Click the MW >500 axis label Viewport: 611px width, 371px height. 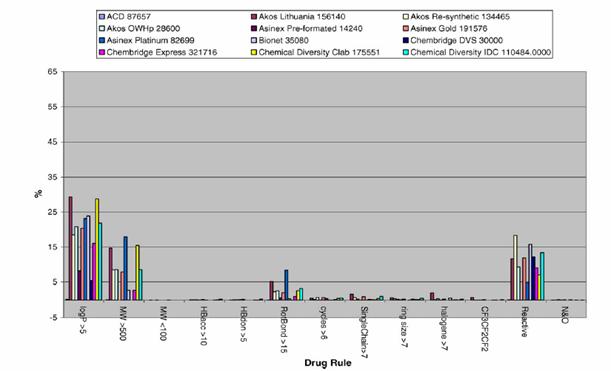[122, 323]
